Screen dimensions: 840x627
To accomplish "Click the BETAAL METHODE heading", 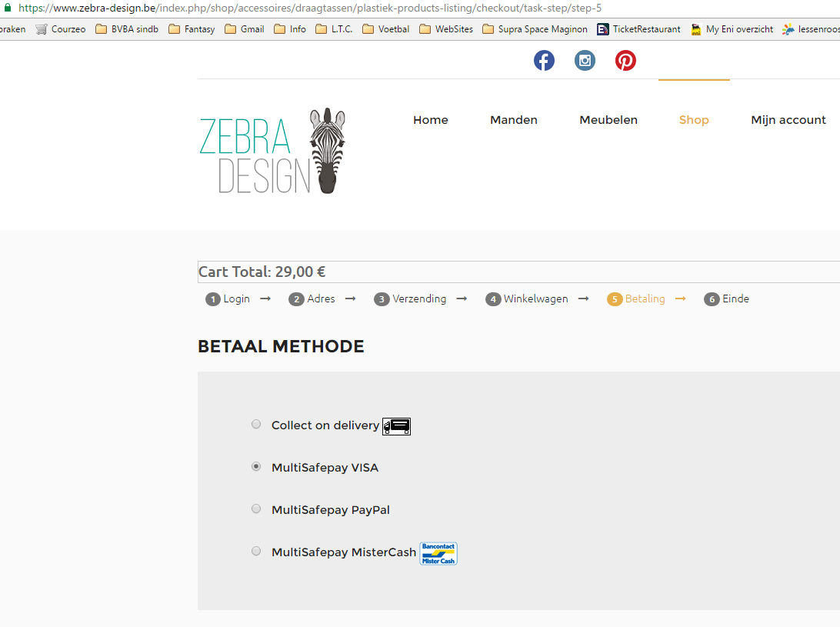I will (x=281, y=346).
